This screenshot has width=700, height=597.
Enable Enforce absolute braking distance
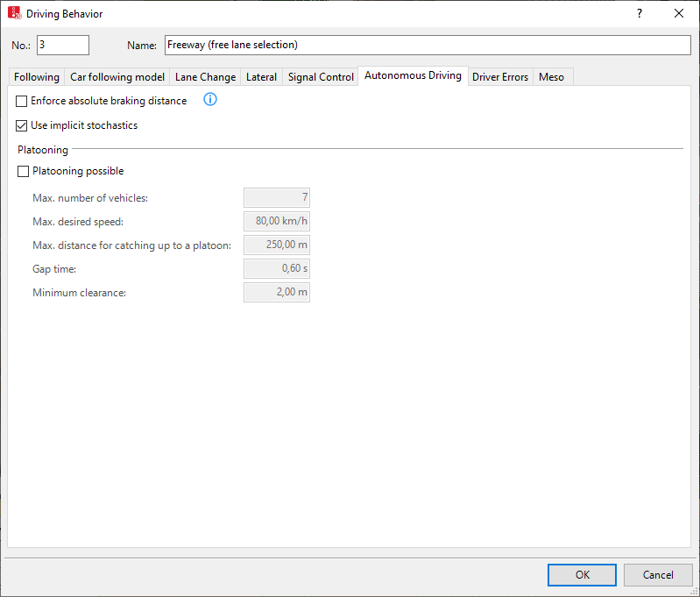click(23, 101)
